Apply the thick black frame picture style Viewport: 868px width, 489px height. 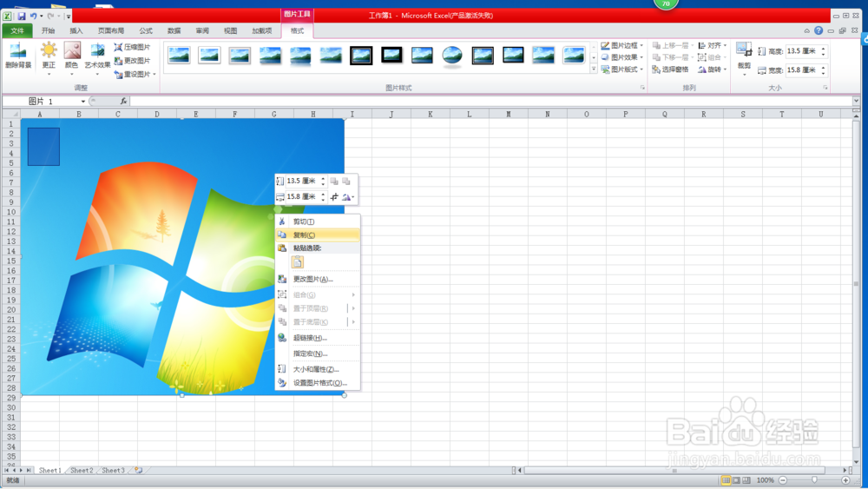[x=391, y=55]
